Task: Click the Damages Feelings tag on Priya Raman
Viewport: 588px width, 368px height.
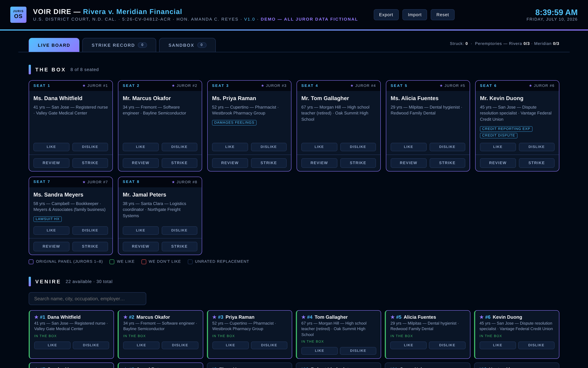Action: (x=234, y=123)
